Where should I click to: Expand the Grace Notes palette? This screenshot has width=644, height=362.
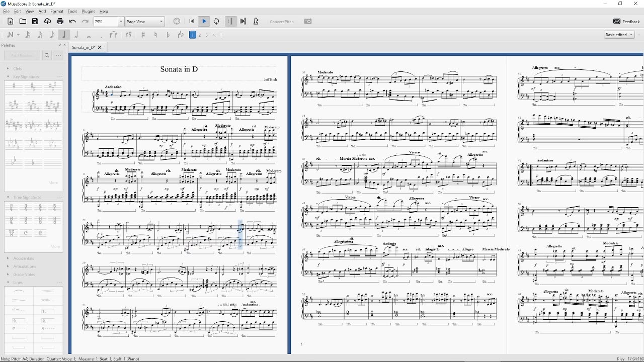point(8,275)
